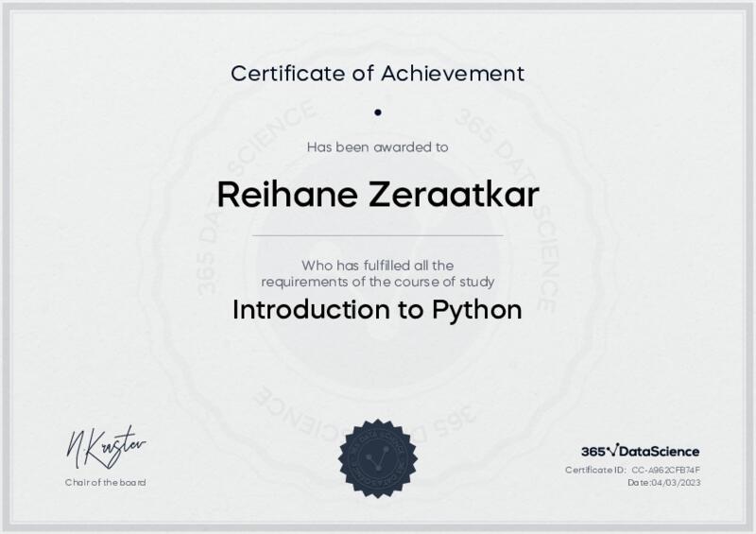Image resolution: width=756 pixels, height=534 pixels.
Task: Click the small dot below the title
Action: coord(378,112)
